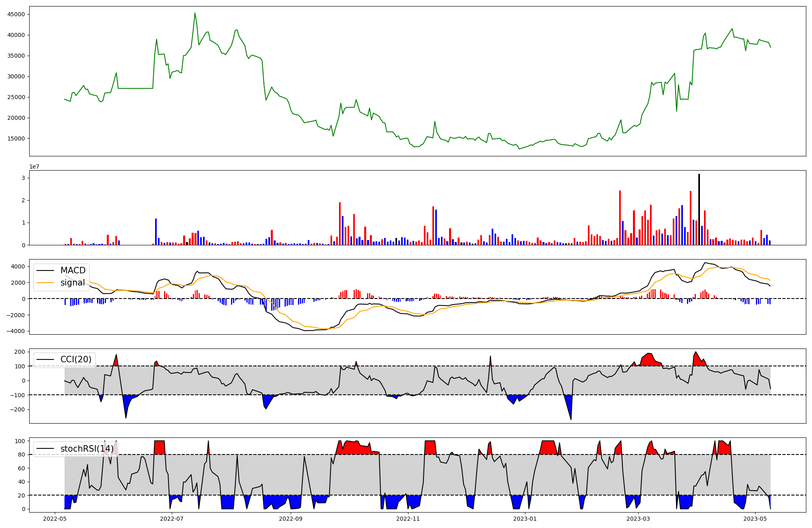Click the 2022-11 x-axis date label
The height and width of the screenshot is (528, 812).
(x=408, y=519)
